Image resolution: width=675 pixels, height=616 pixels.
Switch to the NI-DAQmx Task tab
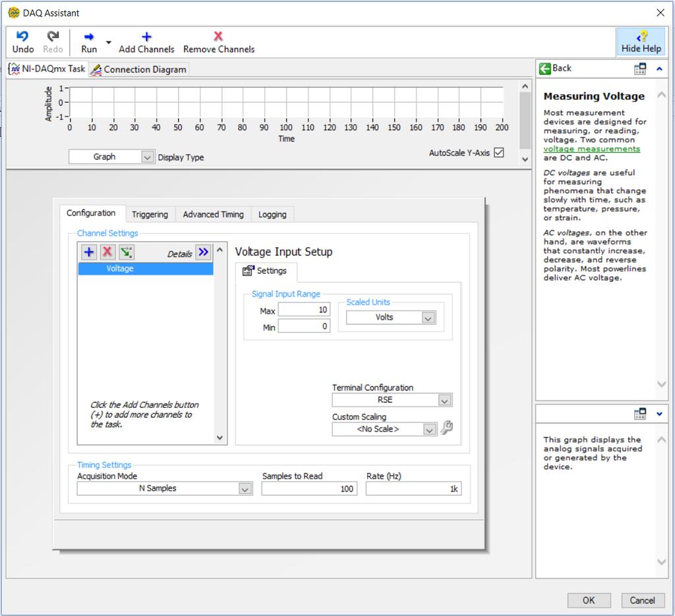click(x=47, y=69)
